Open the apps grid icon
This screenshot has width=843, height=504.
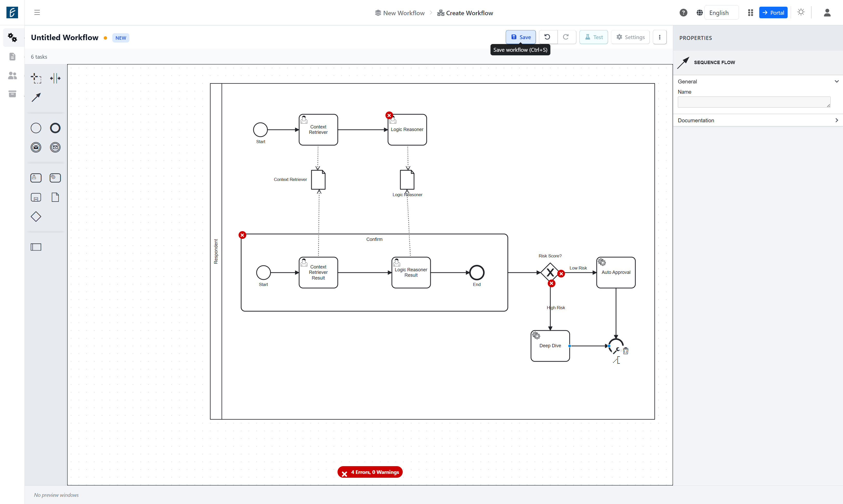[x=751, y=13]
